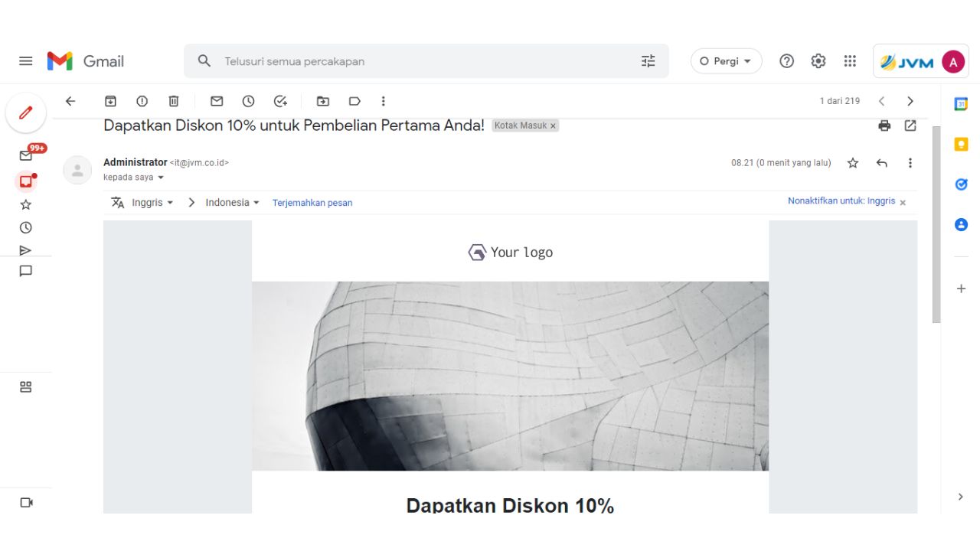Viewport: 980px width, 551px height.
Task: Go to the older conversation arrow
Action: pyautogui.click(x=910, y=101)
